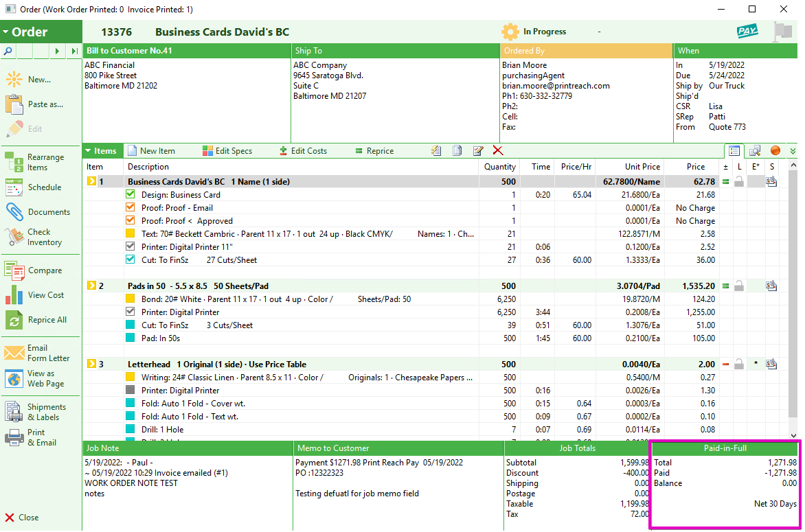The image size is (805, 532).
Task: Toggle Printer: Digital Printer 11" checkbox
Action: (x=131, y=246)
